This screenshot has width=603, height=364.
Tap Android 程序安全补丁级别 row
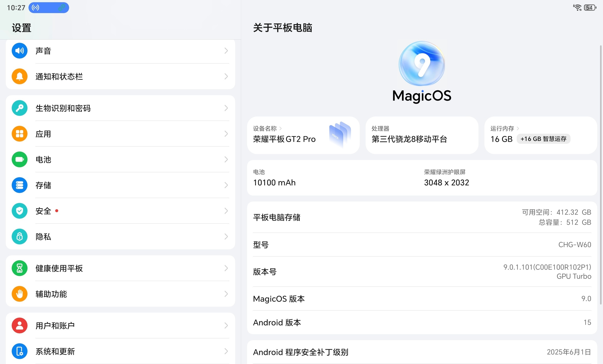click(x=422, y=352)
